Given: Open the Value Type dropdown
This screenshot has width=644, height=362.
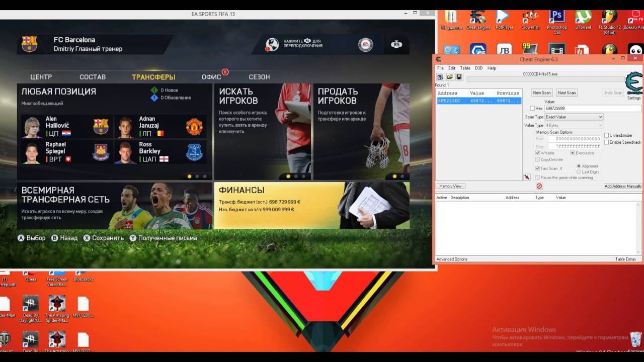Looking at the screenshot, I should pyautogui.click(x=574, y=125).
